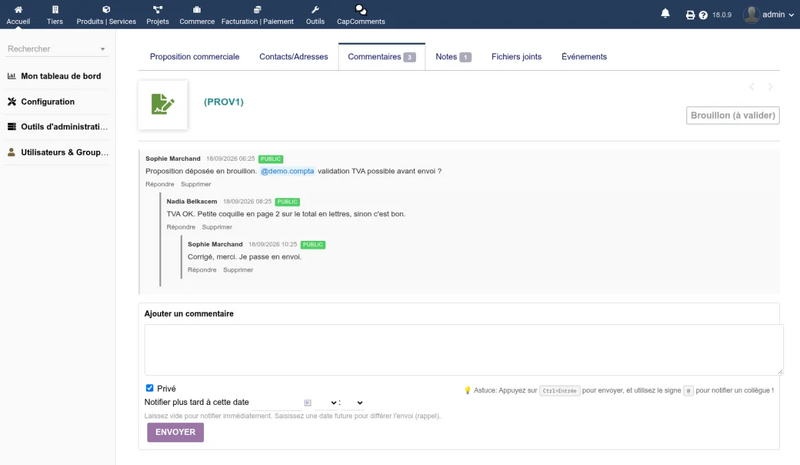Click the admin user avatar
Viewport: 800px width, 465px height.
751,15
